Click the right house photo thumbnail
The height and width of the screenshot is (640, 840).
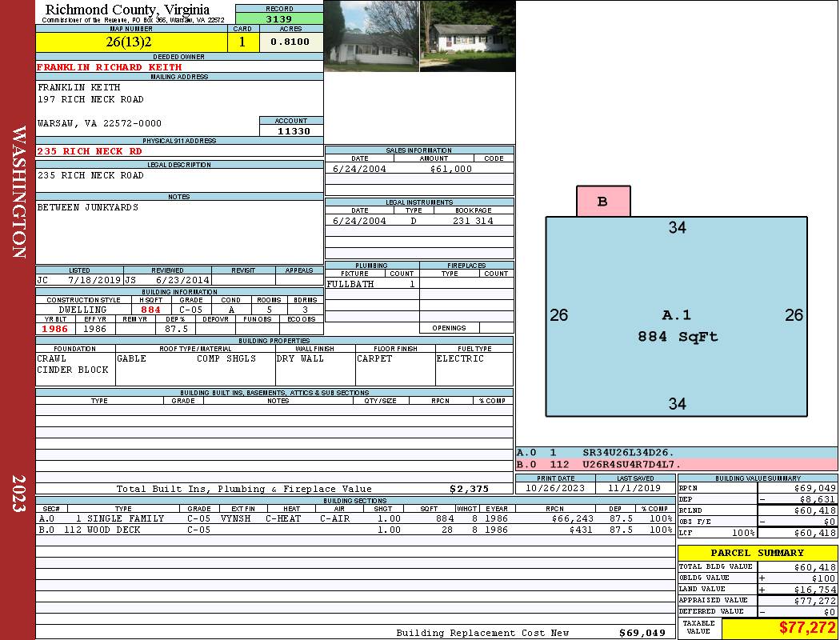pos(468,36)
